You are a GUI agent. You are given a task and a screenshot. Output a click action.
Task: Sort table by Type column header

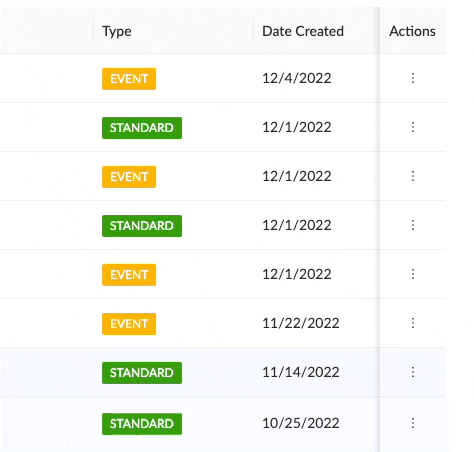tap(117, 31)
